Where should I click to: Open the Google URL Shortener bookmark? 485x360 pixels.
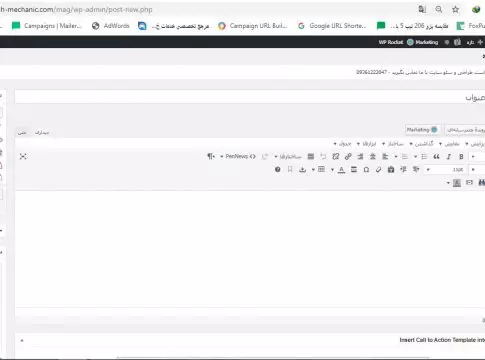click(x=332, y=26)
